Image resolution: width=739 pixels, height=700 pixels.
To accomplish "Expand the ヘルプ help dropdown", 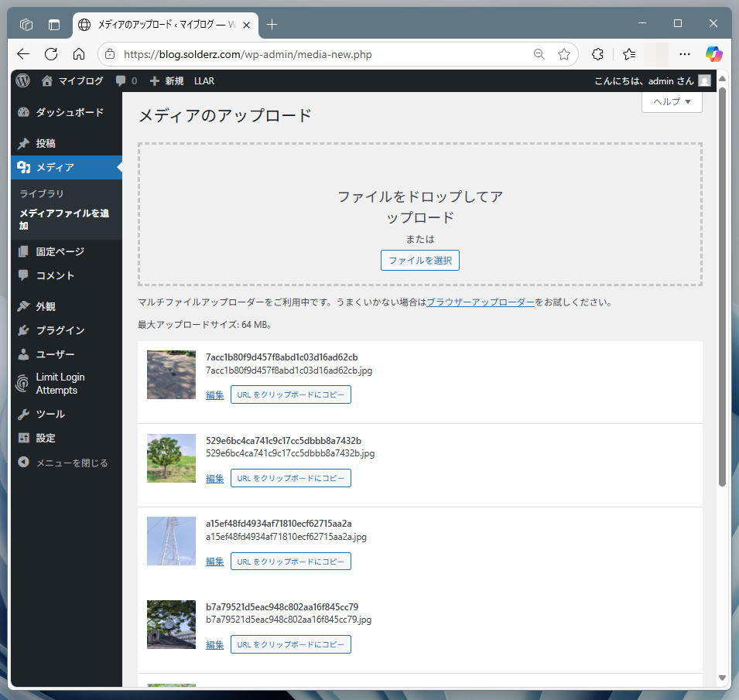I will 672,102.
